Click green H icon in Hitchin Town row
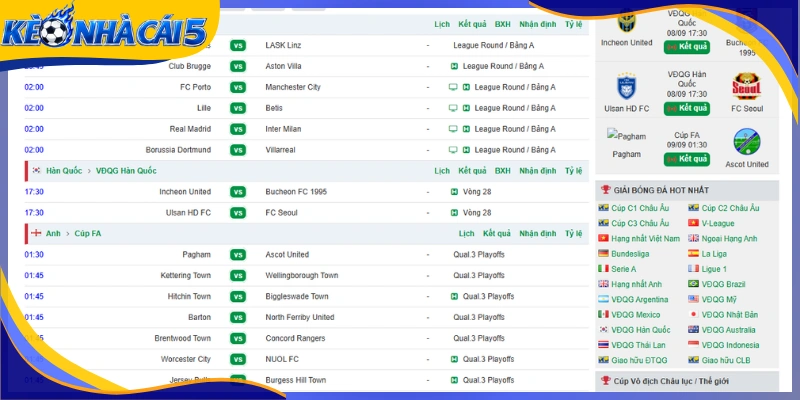The width and height of the screenshot is (800, 400). coord(454,296)
